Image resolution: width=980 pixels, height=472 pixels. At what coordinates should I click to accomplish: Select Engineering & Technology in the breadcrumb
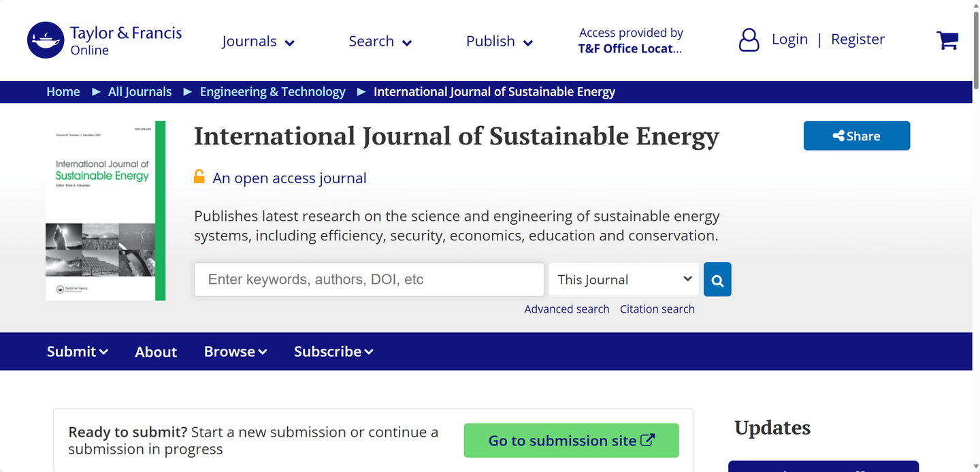(x=272, y=91)
